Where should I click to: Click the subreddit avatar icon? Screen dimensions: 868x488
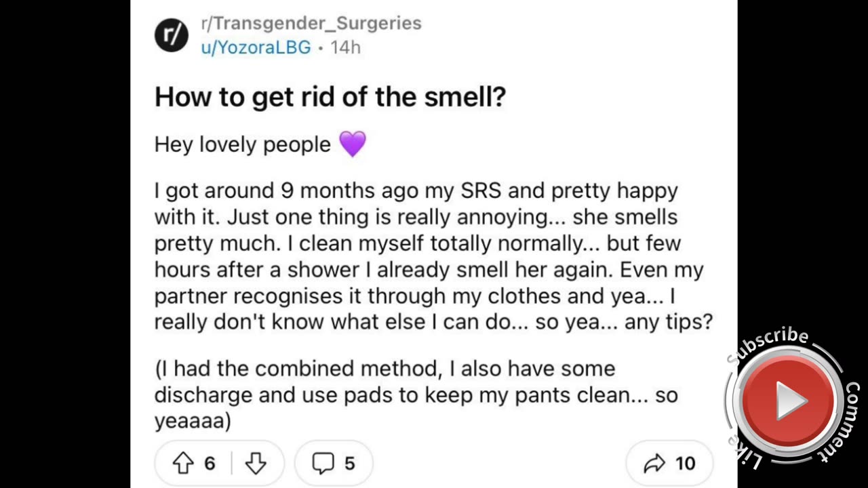tap(171, 35)
